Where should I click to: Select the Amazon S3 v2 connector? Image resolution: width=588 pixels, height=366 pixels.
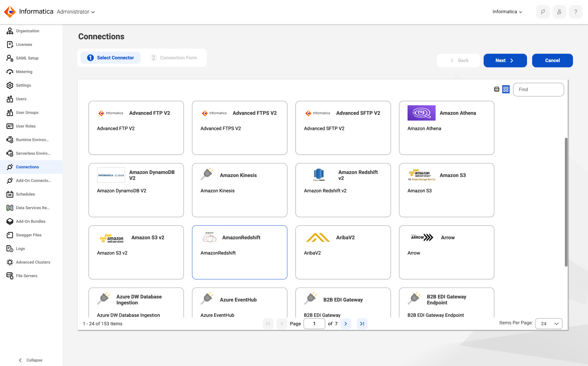[x=136, y=252]
